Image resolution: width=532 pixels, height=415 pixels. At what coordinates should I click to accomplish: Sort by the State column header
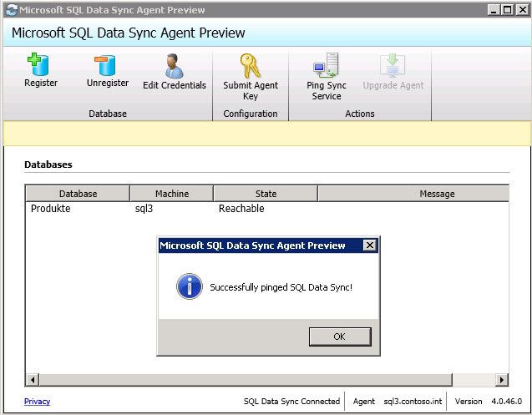point(266,194)
